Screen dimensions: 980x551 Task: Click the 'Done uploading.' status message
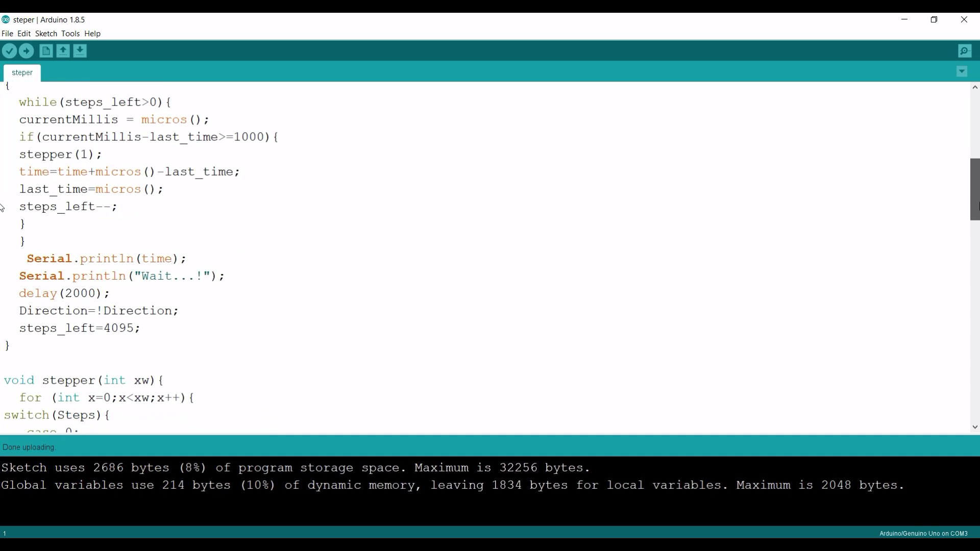pos(29,447)
